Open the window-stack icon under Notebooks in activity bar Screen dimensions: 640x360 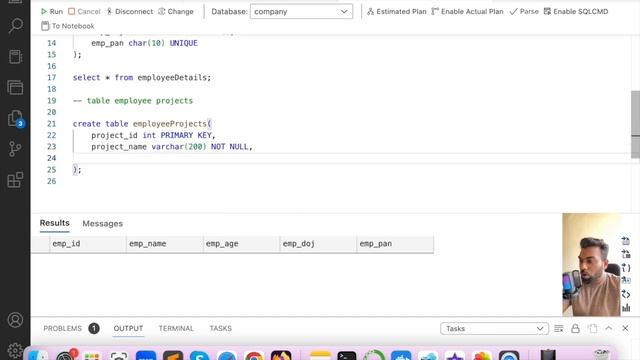click(15, 87)
